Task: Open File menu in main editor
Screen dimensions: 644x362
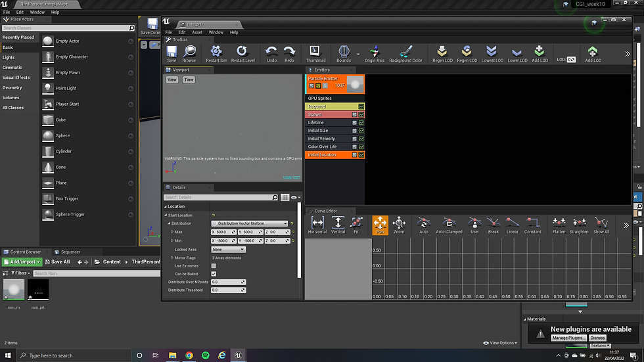Action: pos(7,12)
